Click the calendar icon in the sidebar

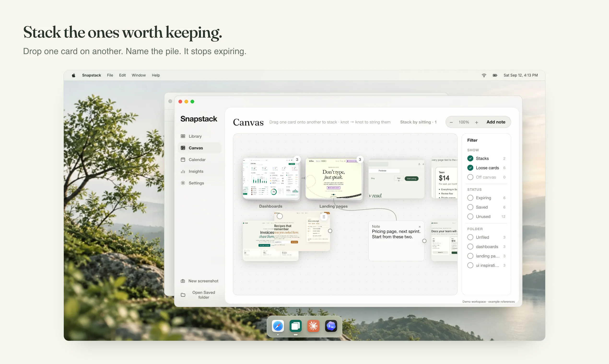pos(183,160)
